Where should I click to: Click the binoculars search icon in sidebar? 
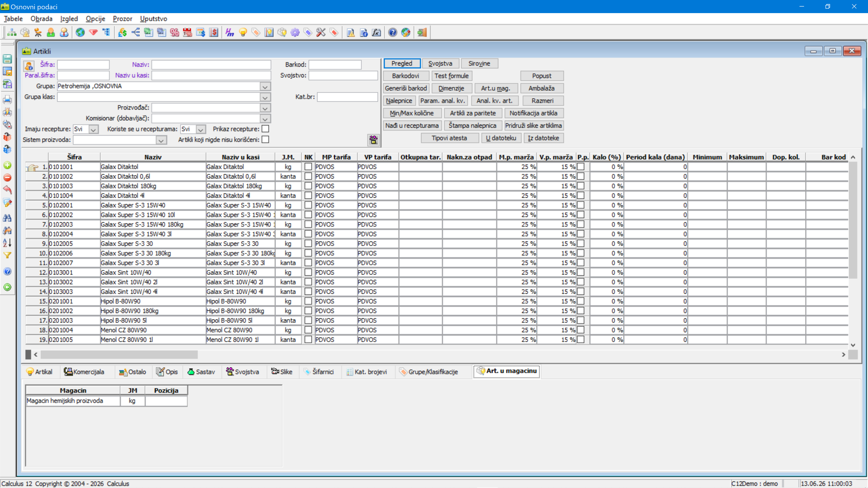[7, 218]
